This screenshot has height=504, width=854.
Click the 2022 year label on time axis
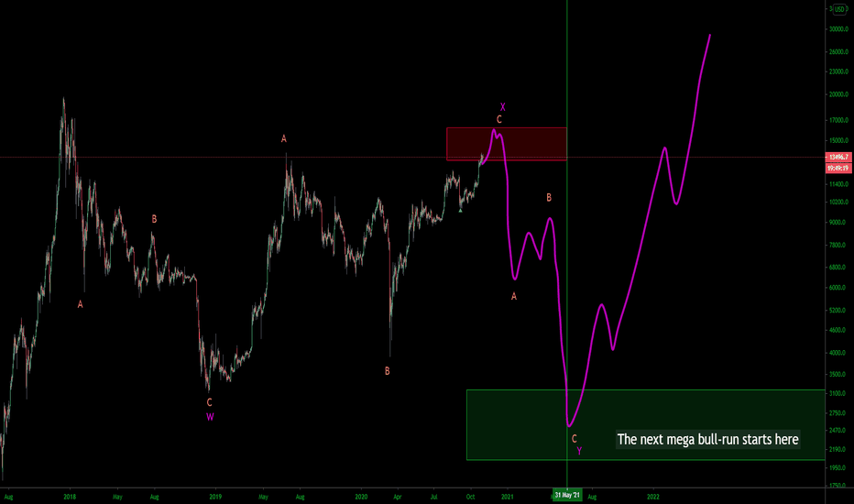point(653,497)
